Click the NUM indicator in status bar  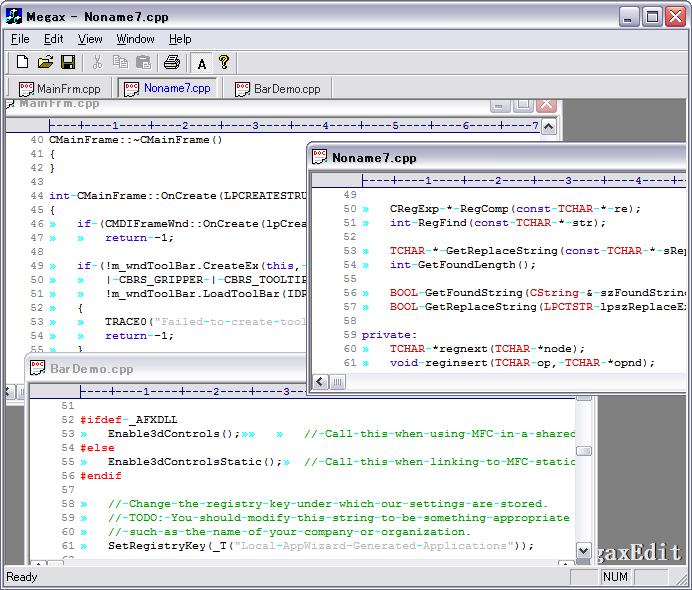click(x=615, y=577)
